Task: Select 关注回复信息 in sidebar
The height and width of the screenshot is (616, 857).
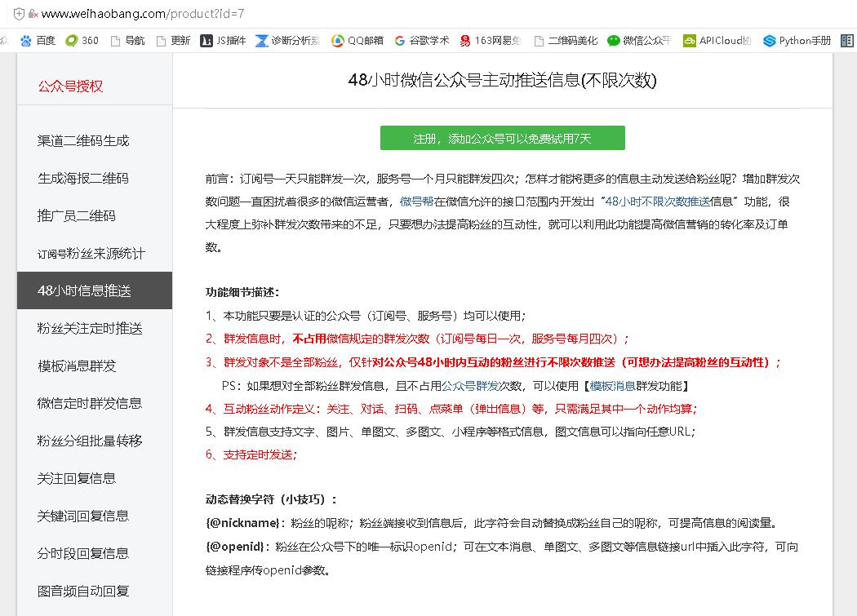Action: (77, 478)
